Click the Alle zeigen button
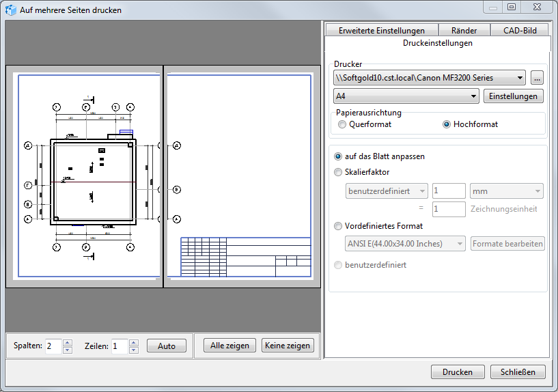The height and width of the screenshot is (392, 558). click(229, 346)
